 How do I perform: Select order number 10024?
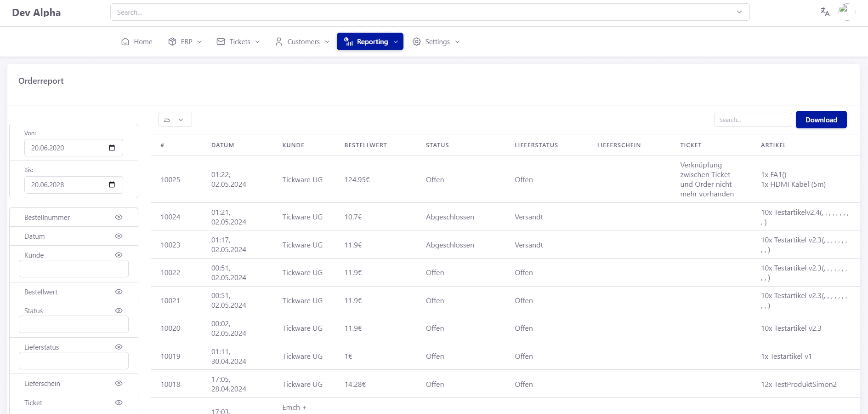[x=170, y=217]
